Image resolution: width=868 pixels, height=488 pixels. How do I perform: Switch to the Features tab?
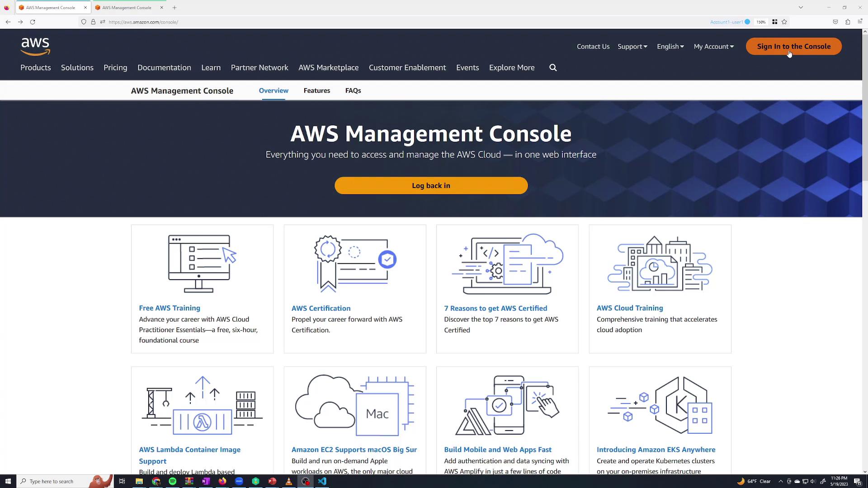point(316,90)
